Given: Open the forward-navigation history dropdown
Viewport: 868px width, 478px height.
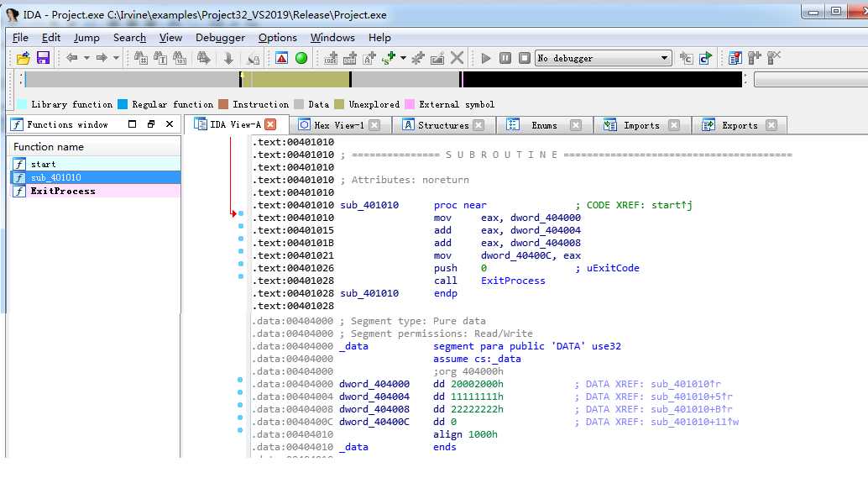Looking at the screenshot, I should [x=116, y=58].
